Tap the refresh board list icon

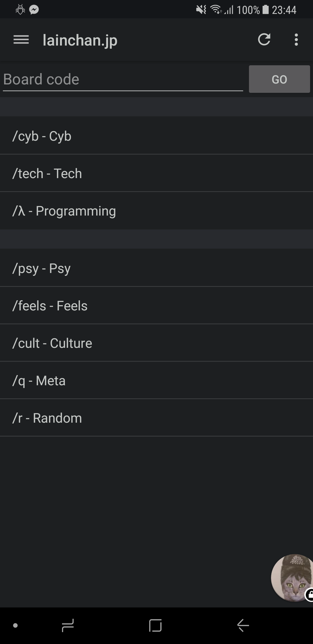(264, 40)
